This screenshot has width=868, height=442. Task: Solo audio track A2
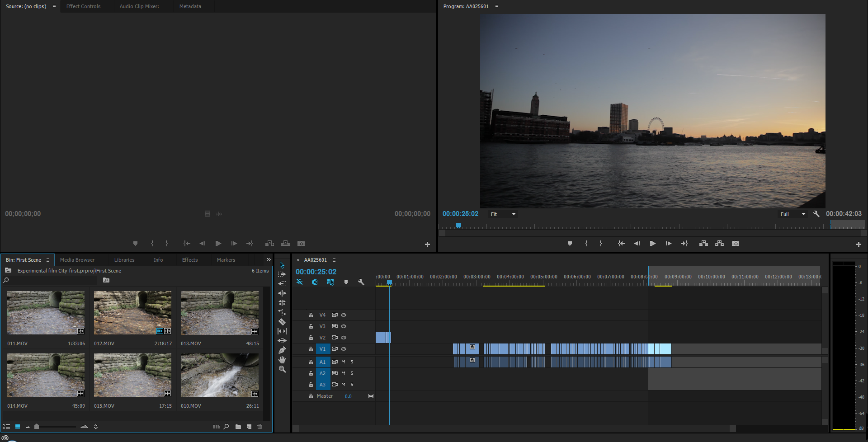pyautogui.click(x=352, y=373)
